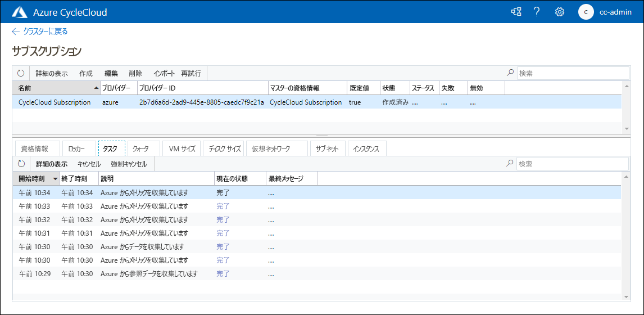Sort by プロバイダー ID column header

201,88
